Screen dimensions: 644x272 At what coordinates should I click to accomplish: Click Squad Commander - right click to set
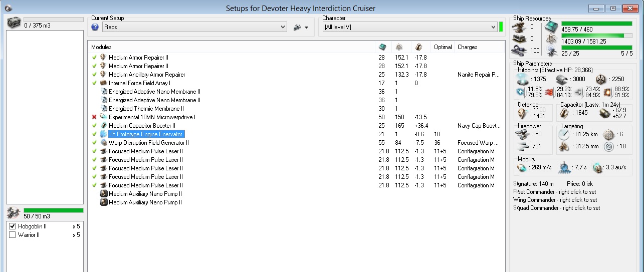[x=557, y=208]
